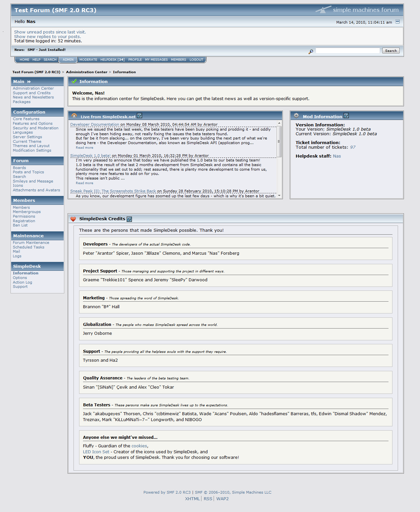
Task: Click in the forum search field
Action: pos(347,51)
